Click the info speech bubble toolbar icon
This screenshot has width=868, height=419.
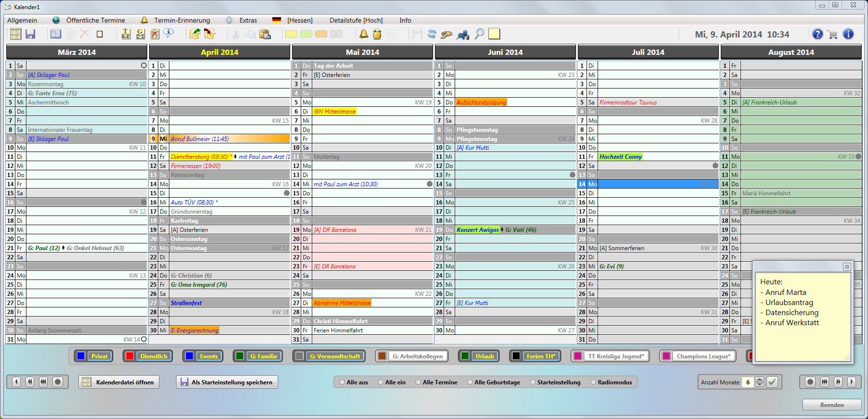click(x=168, y=34)
